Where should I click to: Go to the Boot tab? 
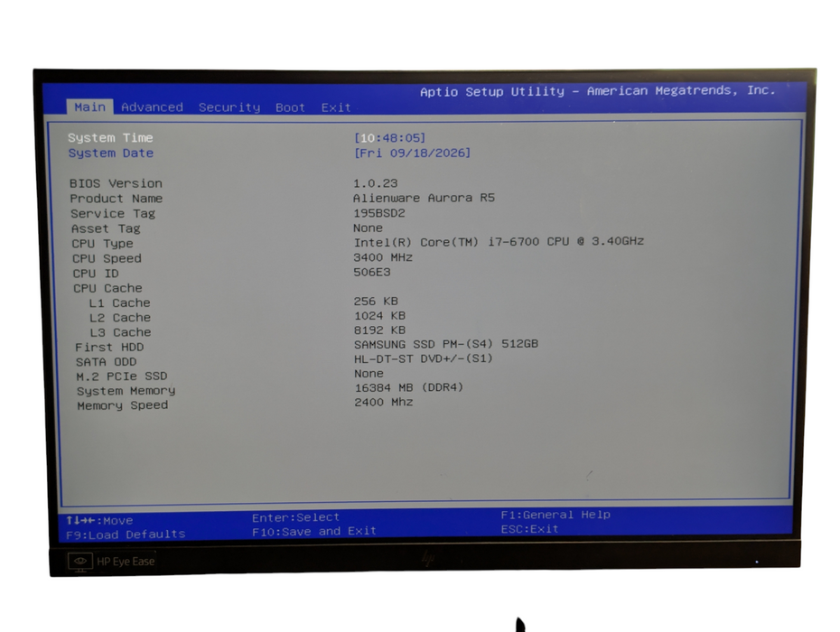coord(290,107)
